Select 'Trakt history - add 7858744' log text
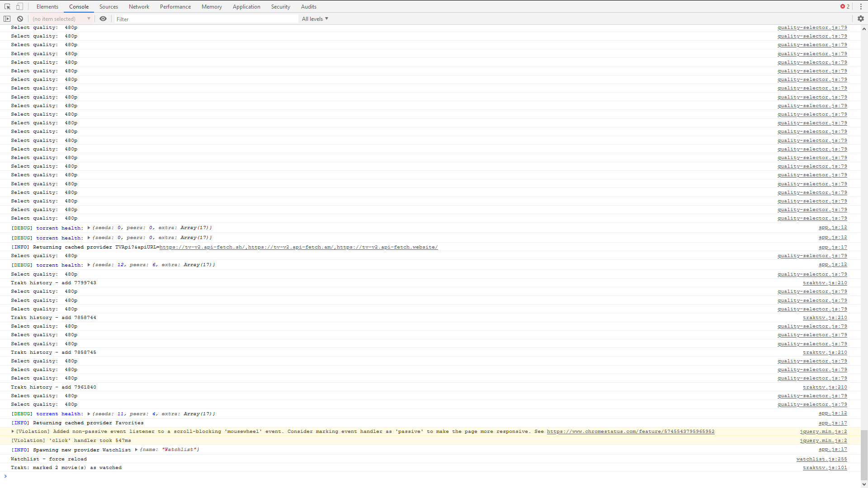This screenshot has width=868, height=488. (53, 318)
